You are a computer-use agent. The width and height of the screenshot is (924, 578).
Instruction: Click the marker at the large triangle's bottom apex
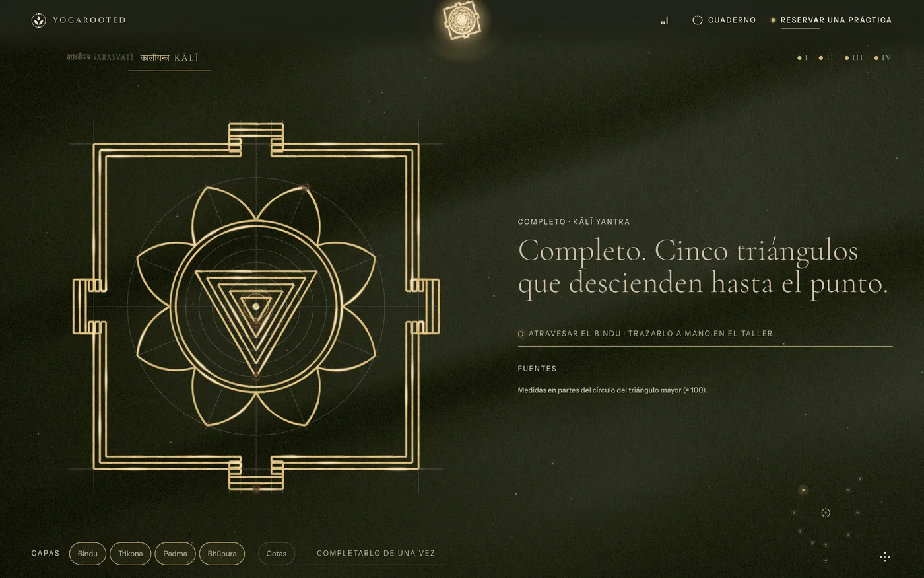pos(256,376)
